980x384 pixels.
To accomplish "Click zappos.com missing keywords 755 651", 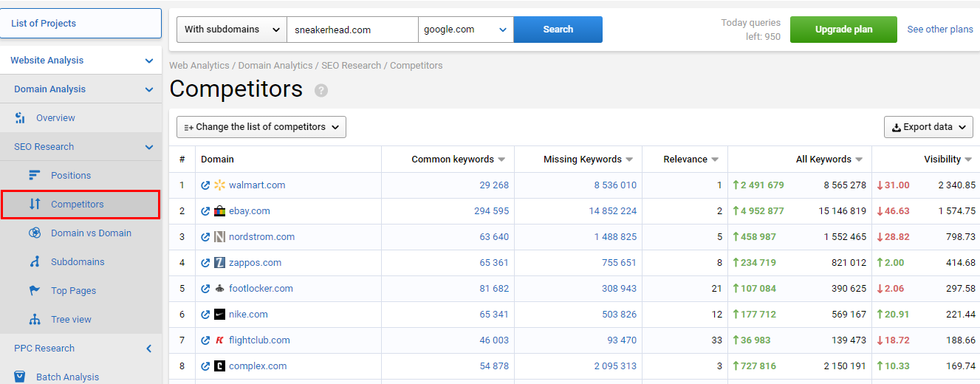I will (x=619, y=263).
